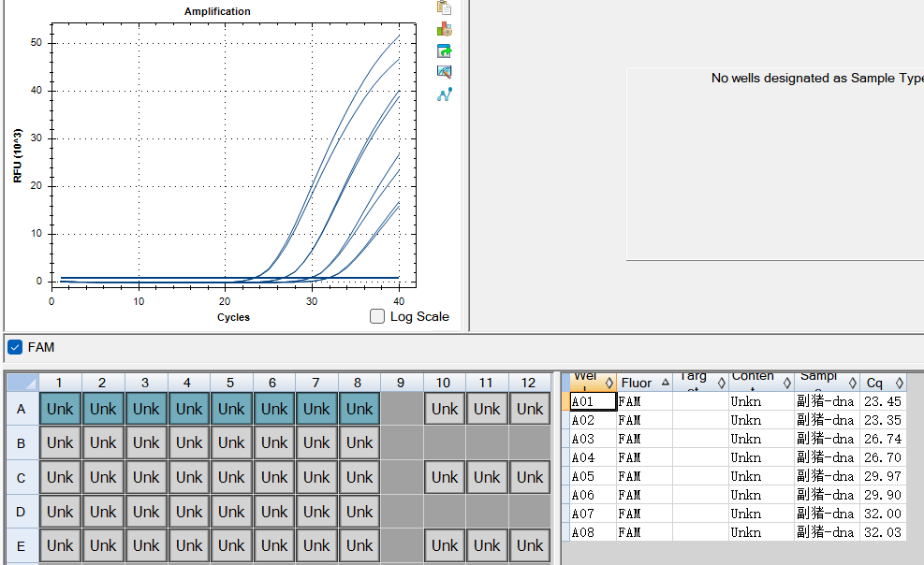The image size is (924, 565).
Task: Sort by the Well column header
Action: (594, 382)
